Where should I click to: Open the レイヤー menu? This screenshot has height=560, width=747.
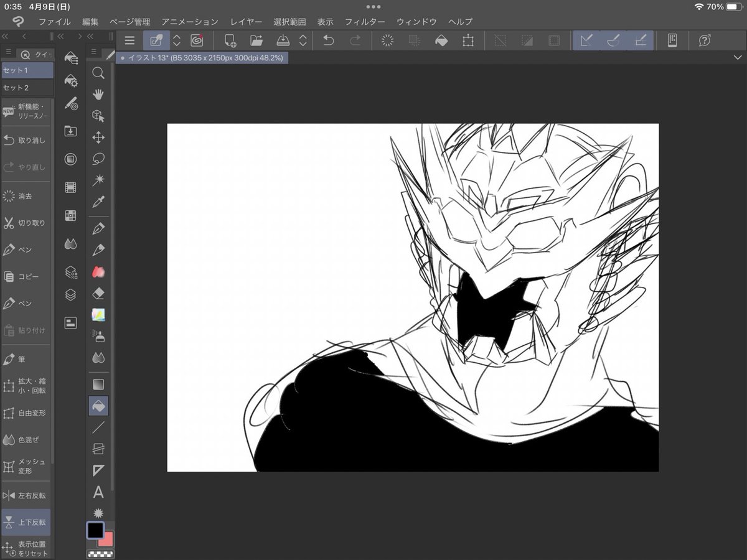[246, 22]
